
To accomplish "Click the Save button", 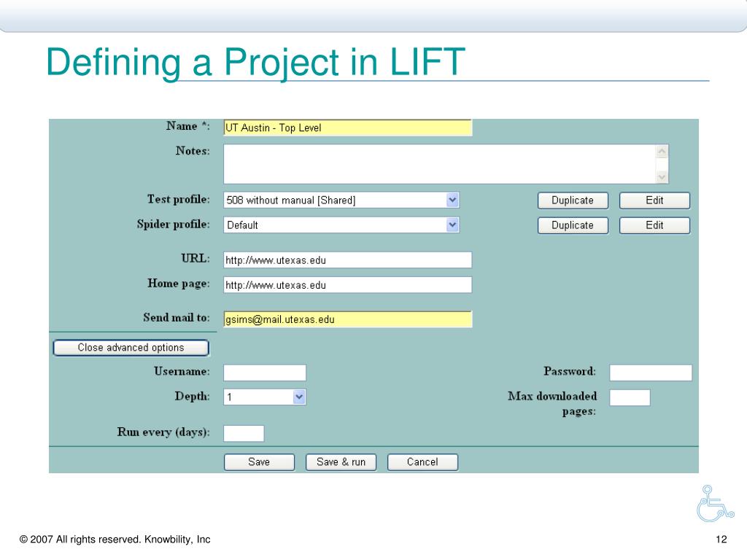I will pos(259,462).
